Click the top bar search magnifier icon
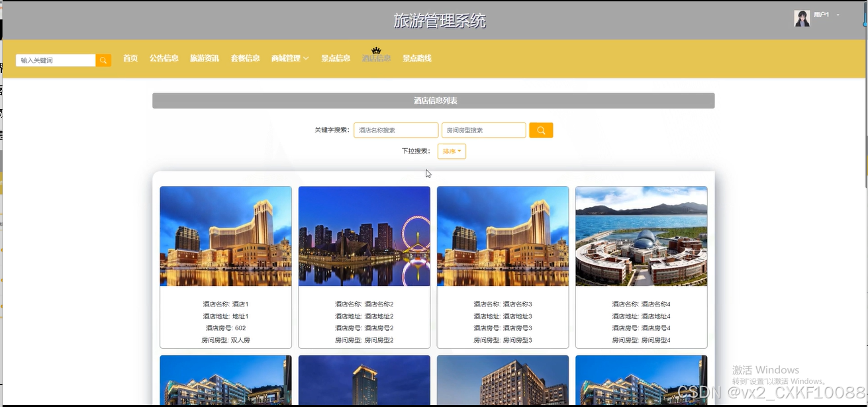Viewport: 868px width, 407px height. 103,60
